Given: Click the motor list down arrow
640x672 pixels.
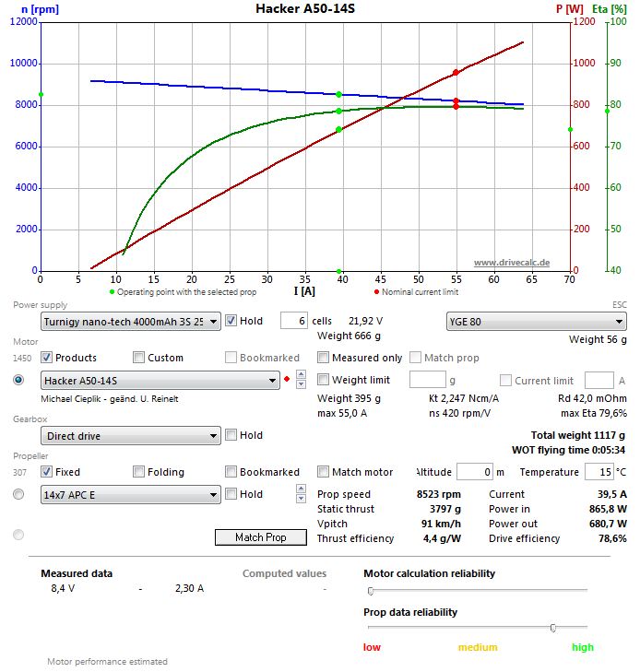Looking at the screenshot, I should point(300,385).
